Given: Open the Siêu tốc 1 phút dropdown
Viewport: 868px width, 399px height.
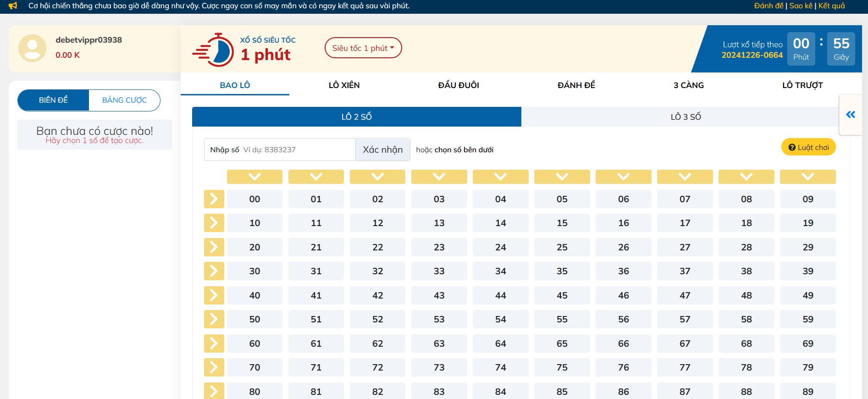Looking at the screenshot, I should coord(363,48).
